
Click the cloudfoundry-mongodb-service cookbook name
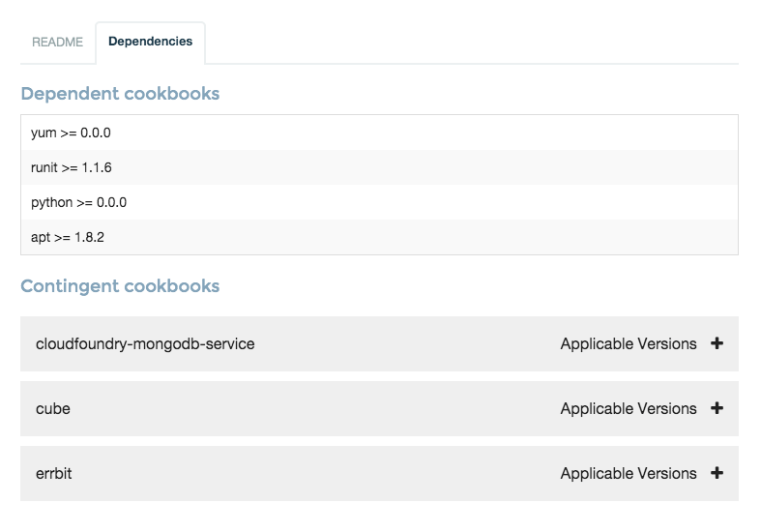[145, 343]
